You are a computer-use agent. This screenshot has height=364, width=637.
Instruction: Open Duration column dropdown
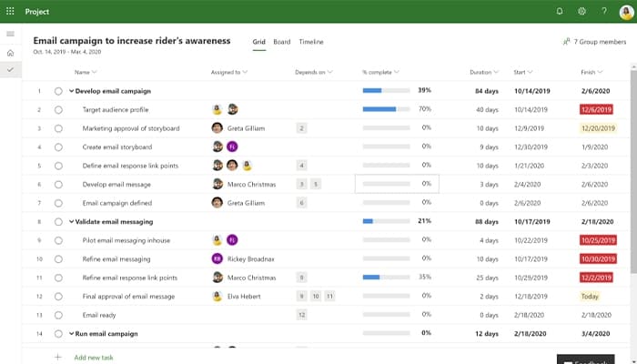[x=496, y=72]
